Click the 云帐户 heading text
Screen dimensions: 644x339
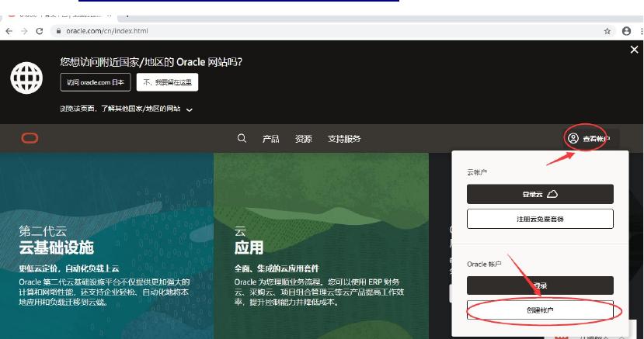point(477,172)
